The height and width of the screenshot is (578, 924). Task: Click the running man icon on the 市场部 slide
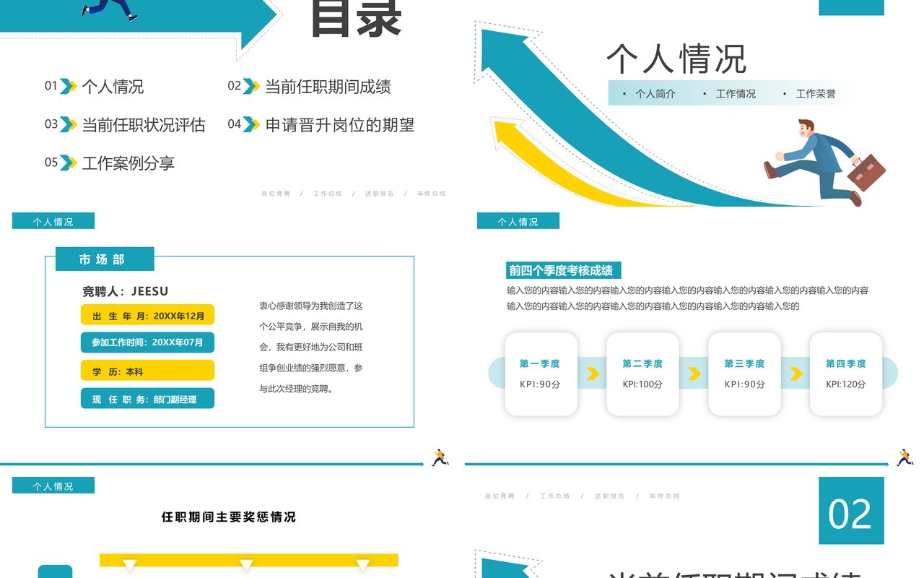pyautogui.click(x=440, y=457)
